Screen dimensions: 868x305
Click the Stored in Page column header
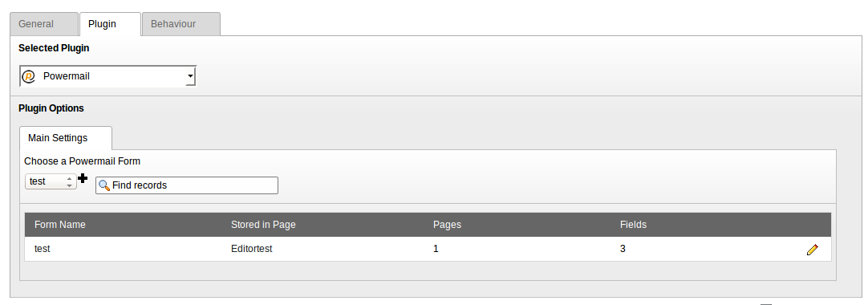click(x=263, y=225)
